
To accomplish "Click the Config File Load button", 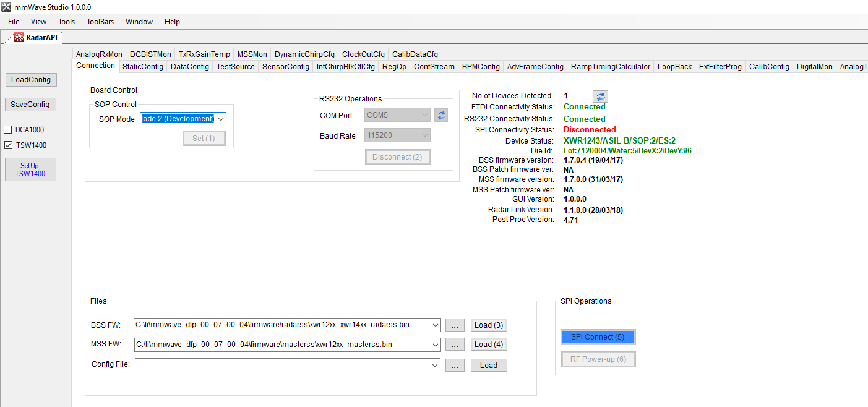I will pos(489,365).
